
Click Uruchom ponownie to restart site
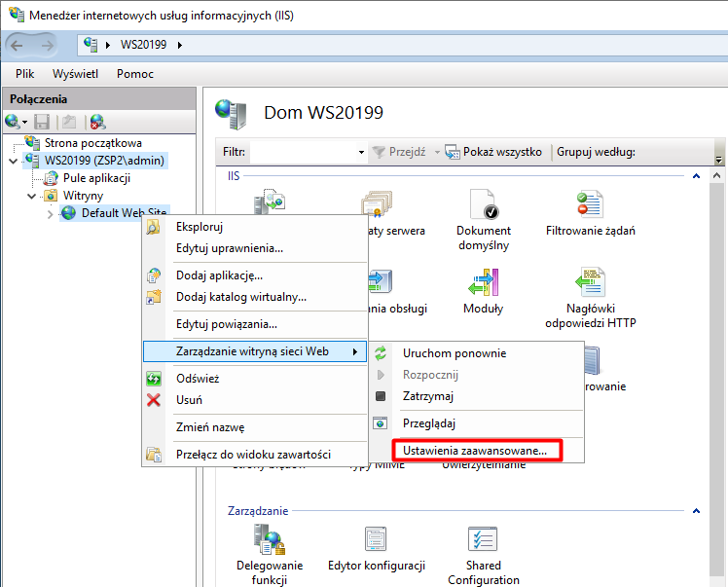click(454, 353)
